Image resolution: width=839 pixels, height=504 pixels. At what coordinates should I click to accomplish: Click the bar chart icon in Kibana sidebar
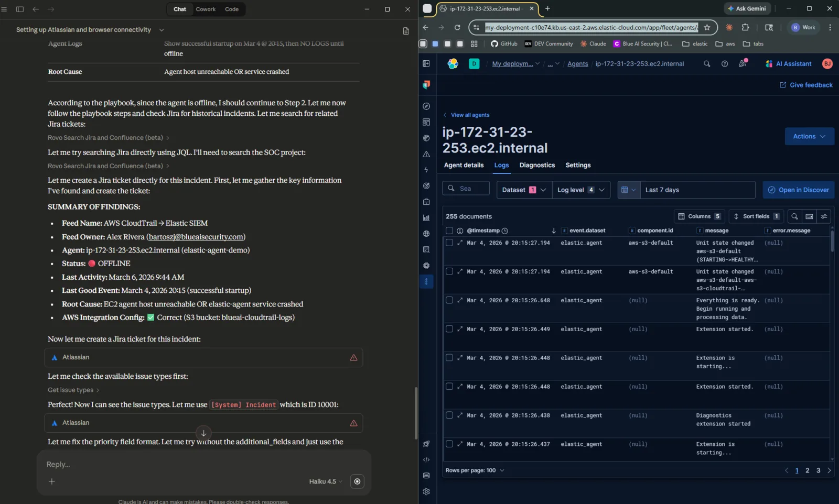click(426, 218)
